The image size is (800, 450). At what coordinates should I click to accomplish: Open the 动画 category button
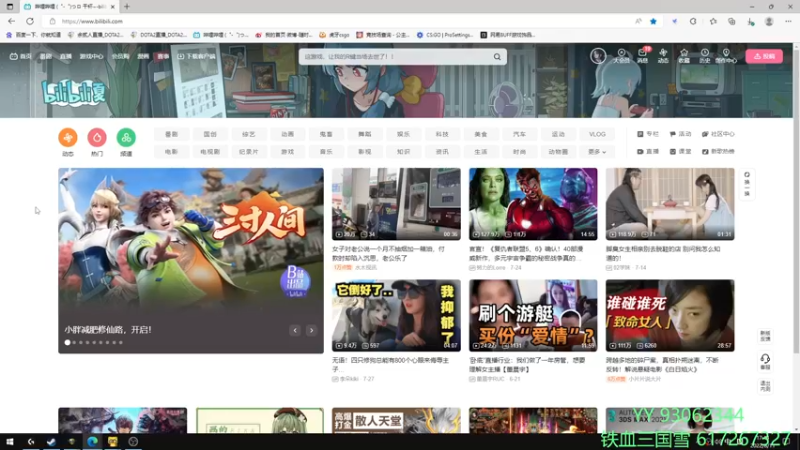coord(287,134)
